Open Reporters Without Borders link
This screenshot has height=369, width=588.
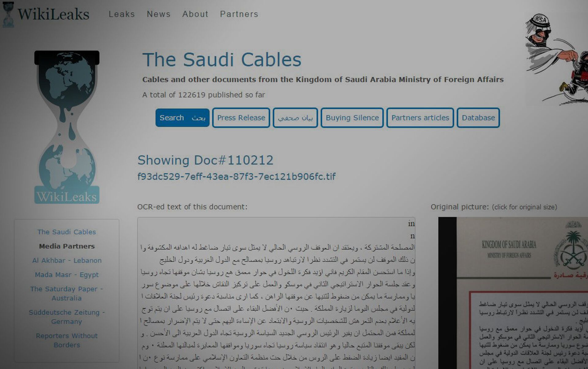tap(66, 340)
